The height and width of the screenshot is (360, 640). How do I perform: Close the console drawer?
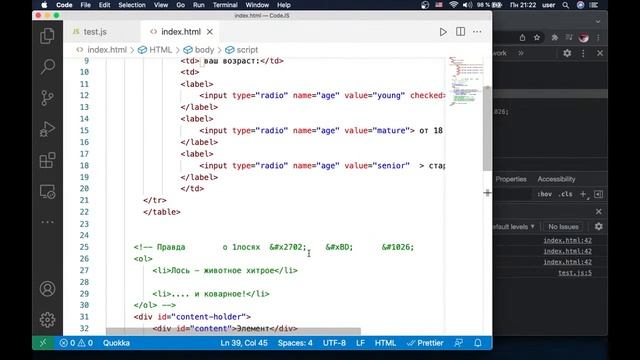coord(599,211)
